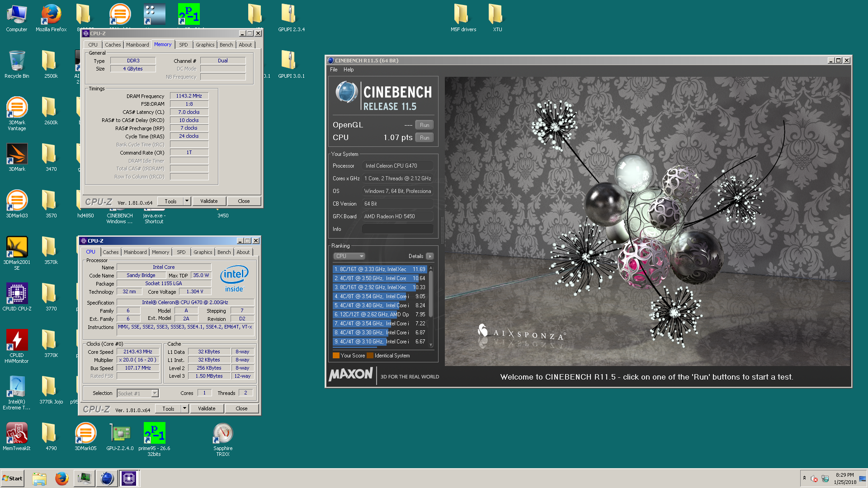Select the 3DMark desktop shortcut
868x488 pixels.
point(17,158)
